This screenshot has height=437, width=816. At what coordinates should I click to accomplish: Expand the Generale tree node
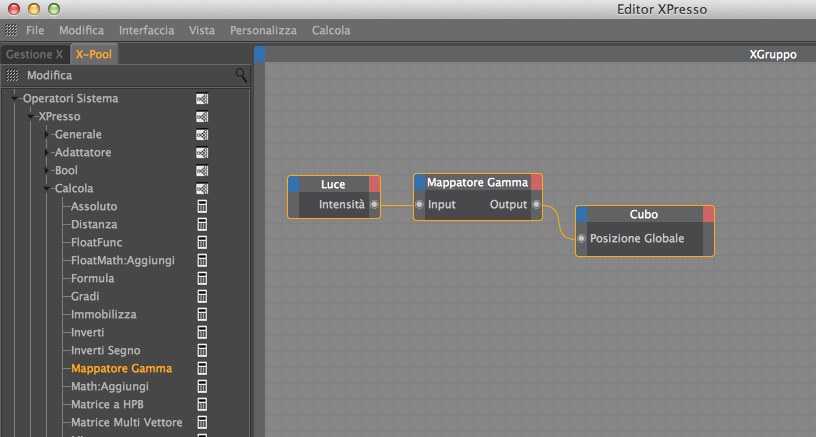pos(47,134)
